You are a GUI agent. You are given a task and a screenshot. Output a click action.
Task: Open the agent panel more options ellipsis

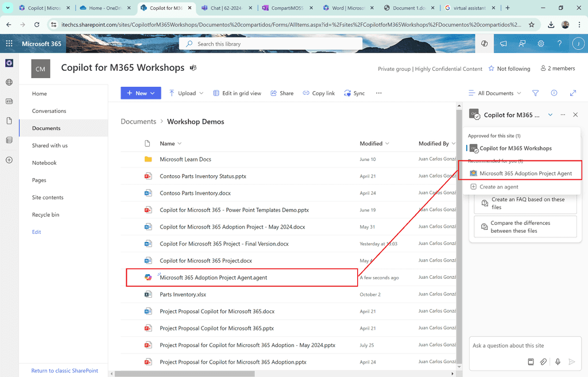563,114
